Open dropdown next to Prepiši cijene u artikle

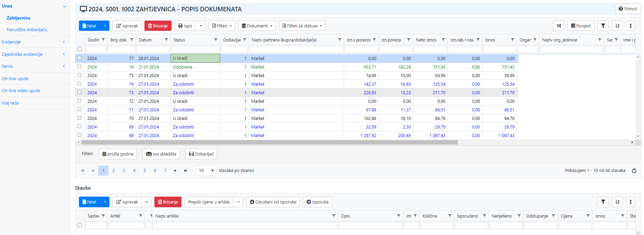238,202
